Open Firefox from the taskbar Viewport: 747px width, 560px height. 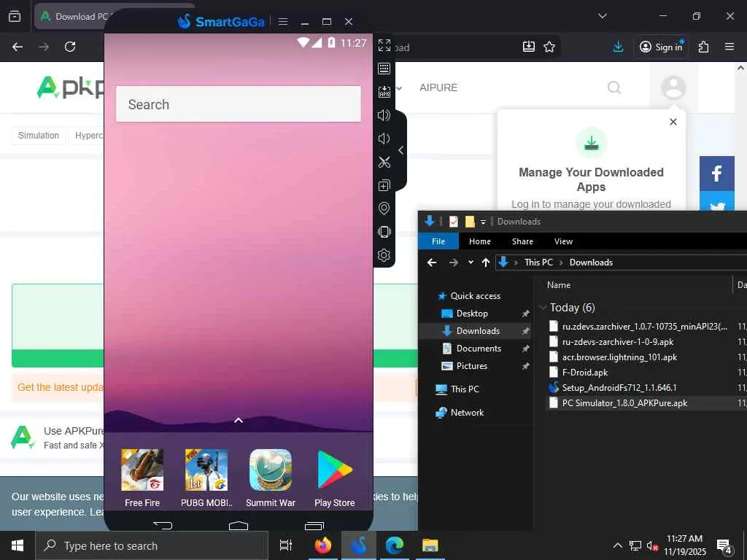pos(322,545)
